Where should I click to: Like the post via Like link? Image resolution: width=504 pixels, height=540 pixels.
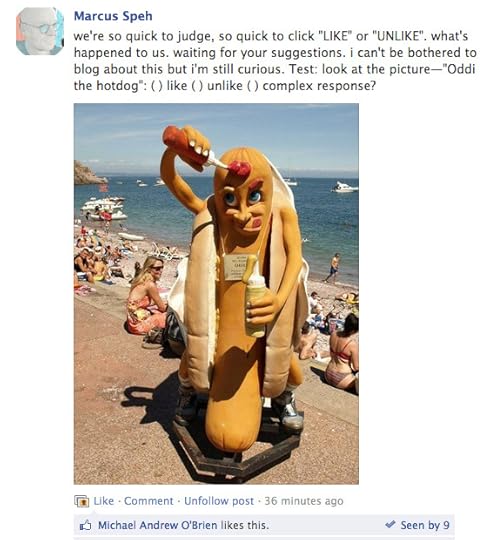tap(104, 501)
